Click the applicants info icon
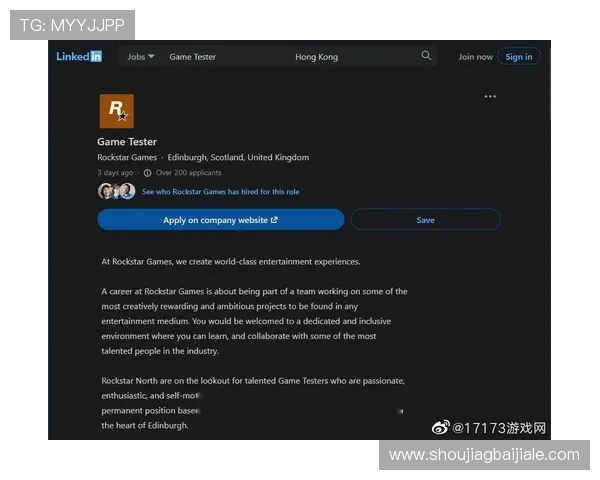 [147, 173]
